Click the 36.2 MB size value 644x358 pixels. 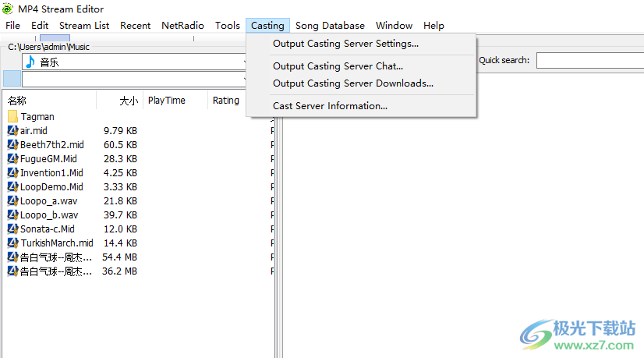click(x=119, y=271)
